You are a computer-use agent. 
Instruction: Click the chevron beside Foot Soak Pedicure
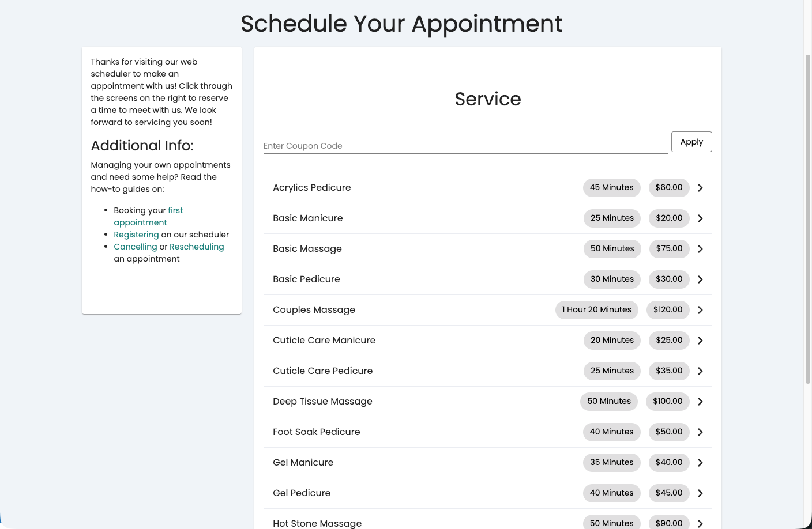700,432
